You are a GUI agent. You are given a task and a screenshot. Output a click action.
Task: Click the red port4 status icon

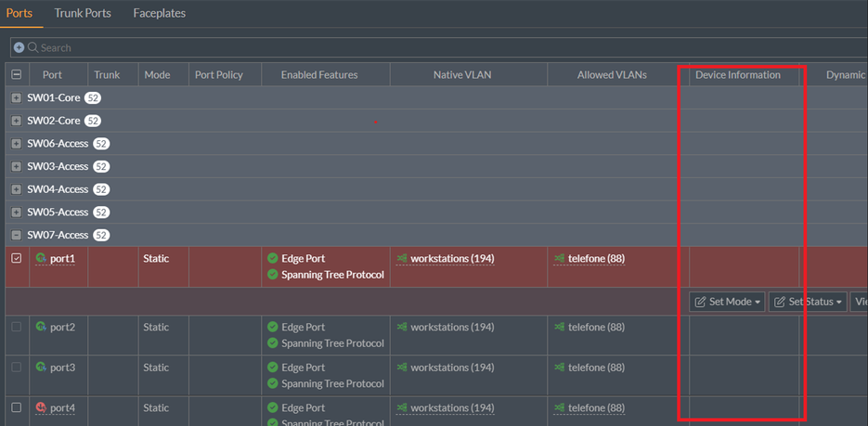pos(41,407)
